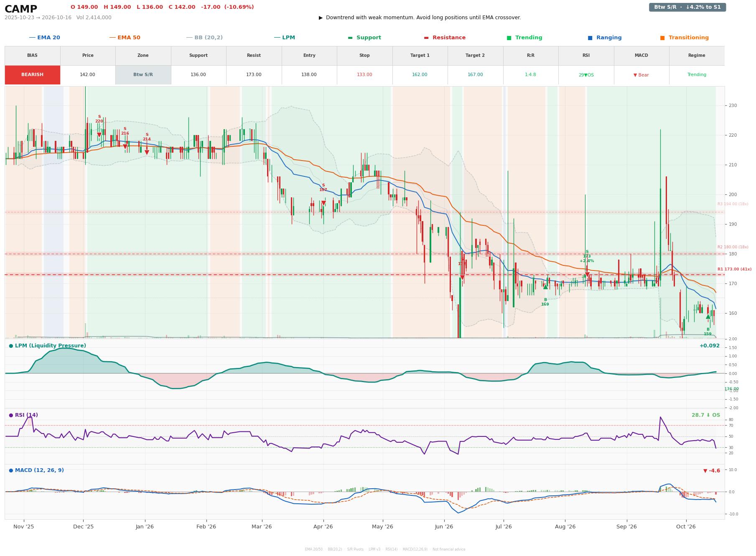Click the Entry value 138.00
The image size is (756, 556).
pyautogui.click(x=309, y=75)
